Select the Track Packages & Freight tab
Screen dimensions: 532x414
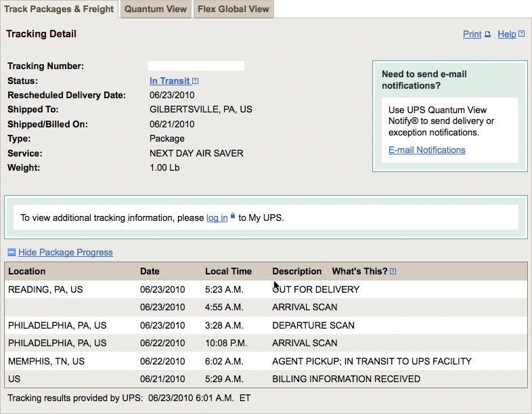pyautogui.click(x=59, y=9)
